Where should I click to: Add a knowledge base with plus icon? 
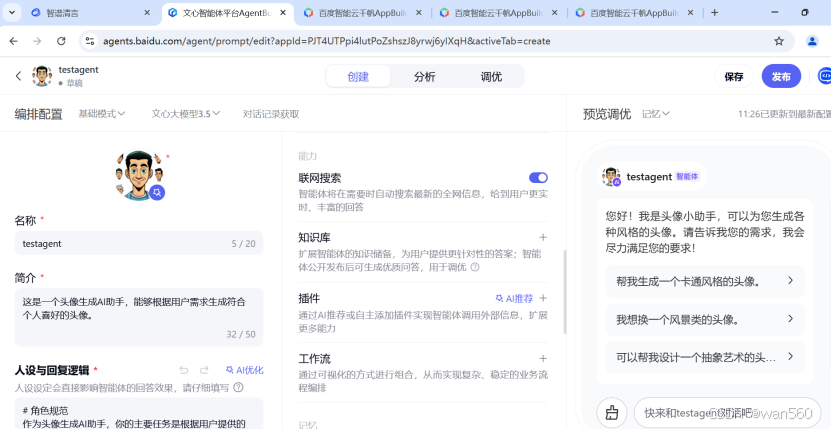point(543,237)
